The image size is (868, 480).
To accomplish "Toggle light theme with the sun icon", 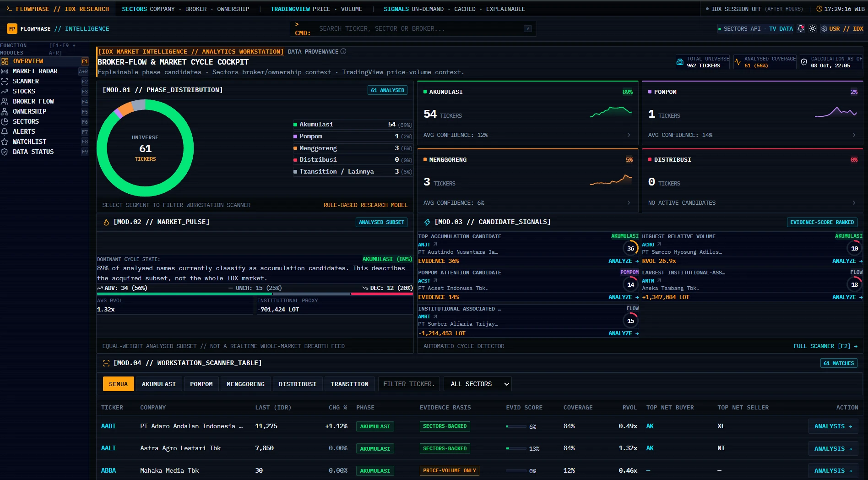I will [813, 28].
